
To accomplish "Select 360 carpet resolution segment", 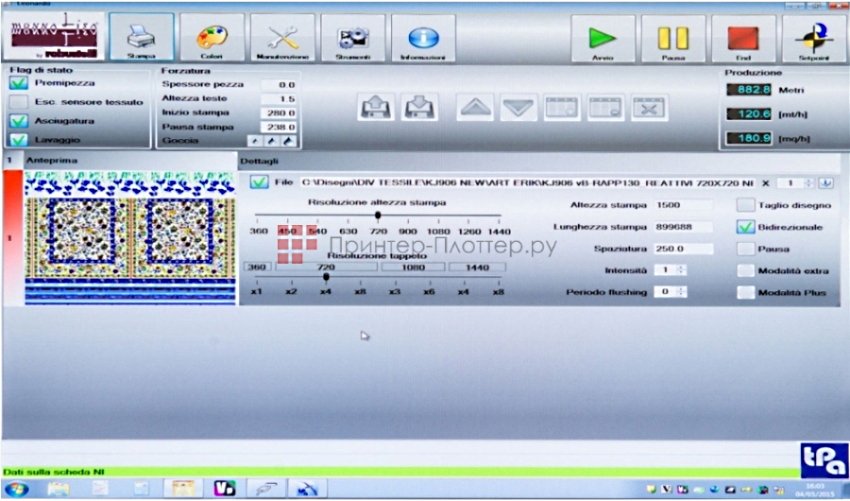I will [x=259, y=267].
